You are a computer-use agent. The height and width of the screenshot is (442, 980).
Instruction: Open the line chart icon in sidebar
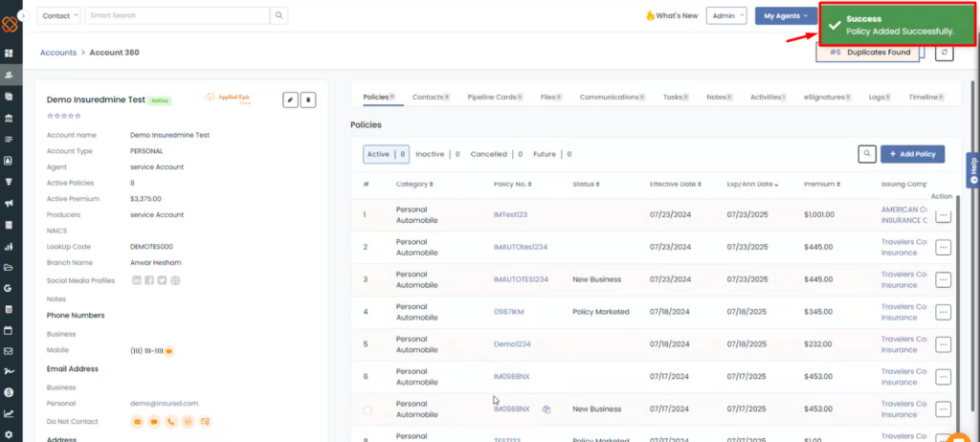(x=9, y=413)
